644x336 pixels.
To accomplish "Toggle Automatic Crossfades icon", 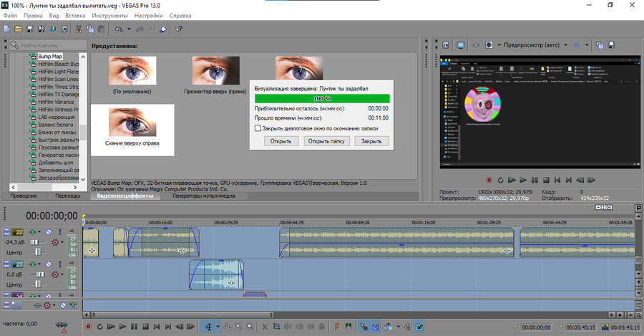I will (x=376, y=327).
